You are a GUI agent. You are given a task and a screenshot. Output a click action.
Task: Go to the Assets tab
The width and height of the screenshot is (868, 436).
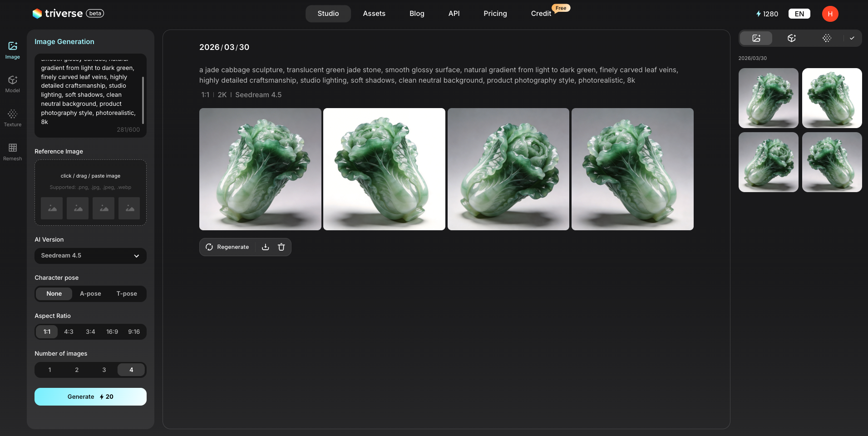[x=374, y=14]
